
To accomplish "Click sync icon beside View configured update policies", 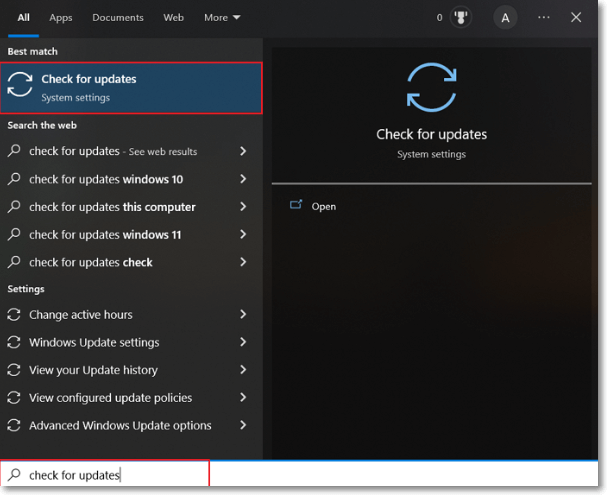I will point(14,398).
